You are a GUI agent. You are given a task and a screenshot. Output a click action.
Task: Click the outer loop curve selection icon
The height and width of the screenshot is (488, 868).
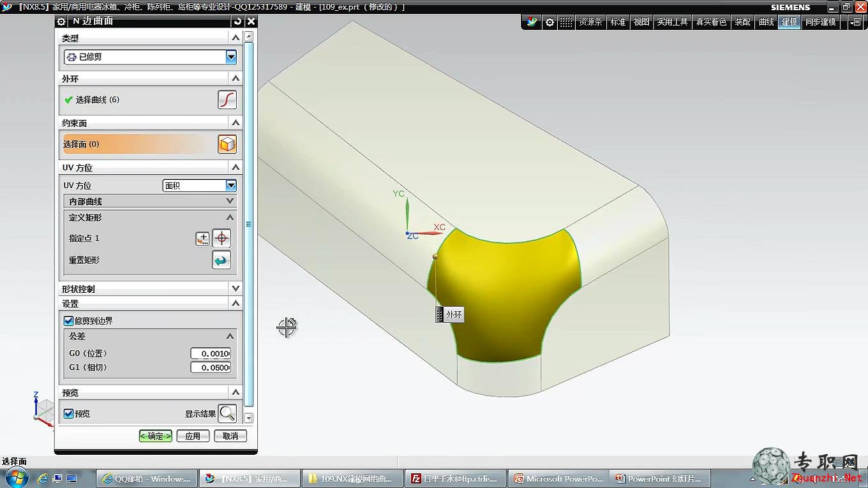pyautogui.click(x=227, y=100)
